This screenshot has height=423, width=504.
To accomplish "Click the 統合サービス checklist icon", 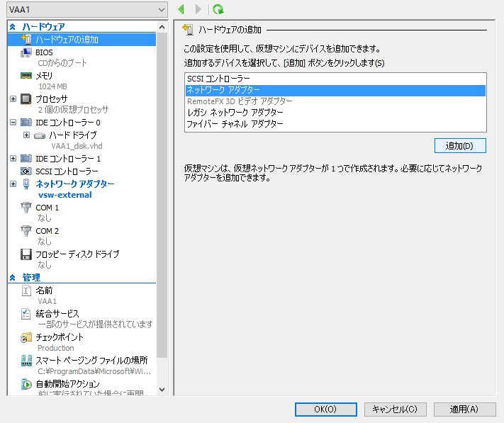I will pyautogui.click(x=26, y=314).
